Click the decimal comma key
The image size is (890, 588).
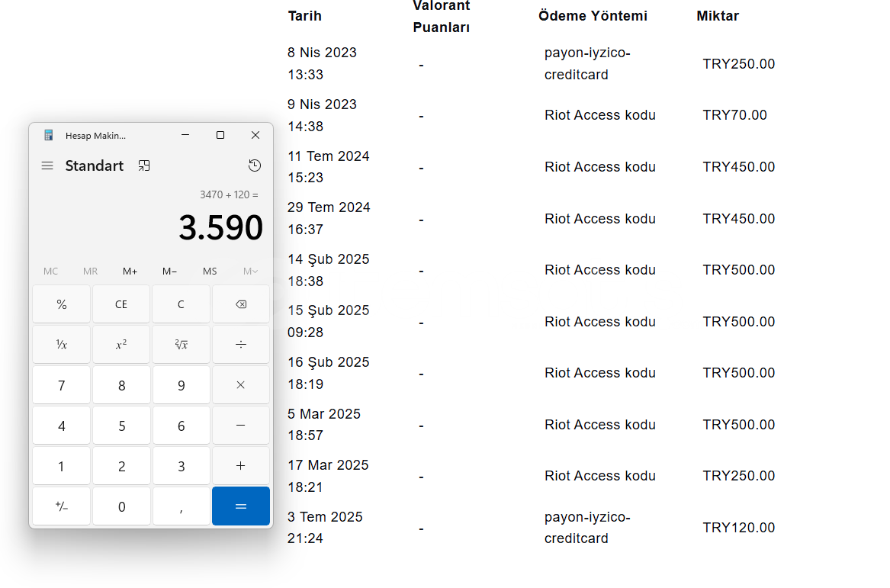click(x=181, y=506)
